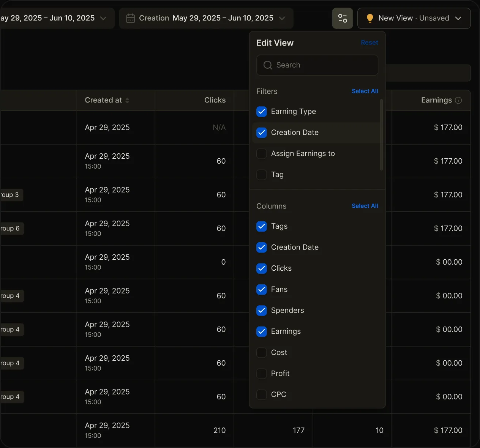Click the sort arrows next to Created at
This screenshot has height=448, width=480.
coord(127,100)
